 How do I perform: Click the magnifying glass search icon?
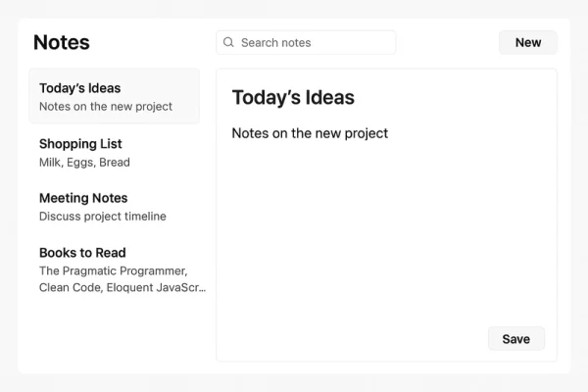[228, 43]
